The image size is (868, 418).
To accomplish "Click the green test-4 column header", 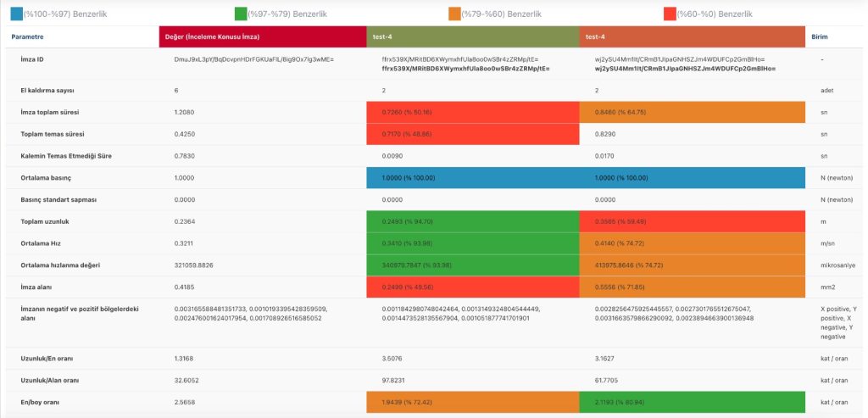I will coord(473,37).
